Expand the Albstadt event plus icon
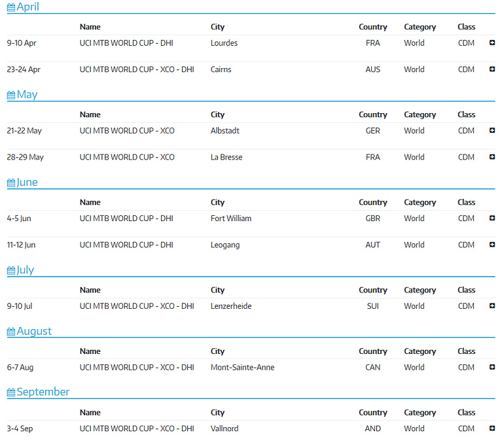 pos(492,130)
